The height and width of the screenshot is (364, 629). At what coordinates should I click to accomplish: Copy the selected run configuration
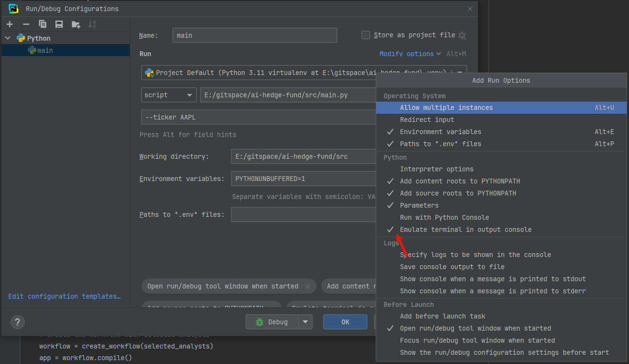43,24
